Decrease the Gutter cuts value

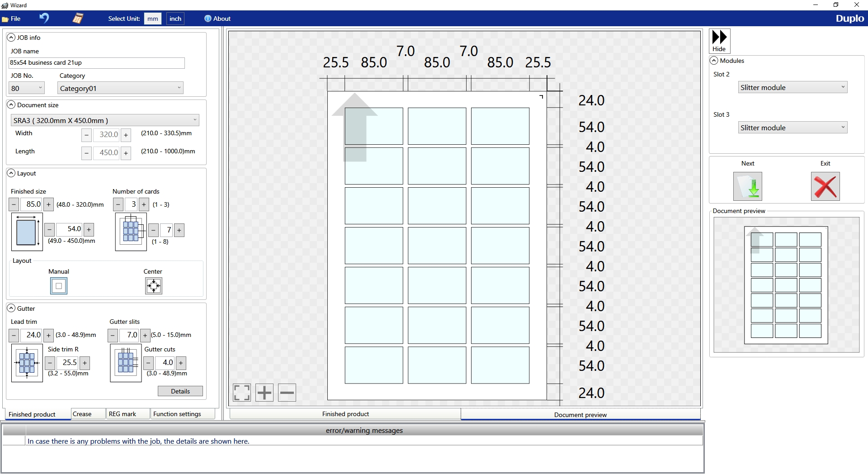point(148,363)
